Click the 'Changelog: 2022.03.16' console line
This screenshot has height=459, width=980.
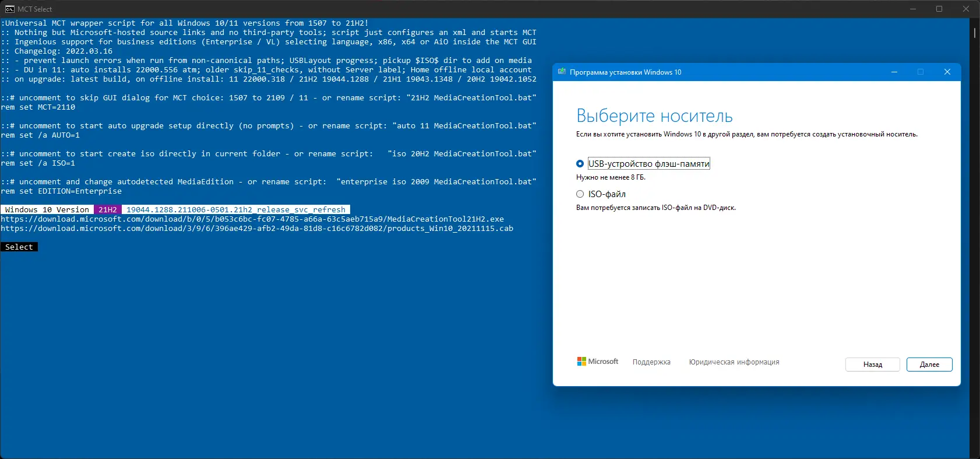pyautogui.click(x=57, y=51)
